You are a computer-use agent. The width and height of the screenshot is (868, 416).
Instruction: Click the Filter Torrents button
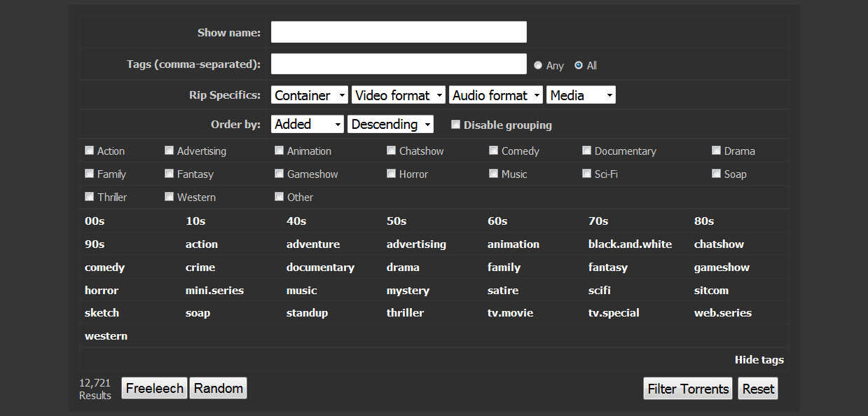tap(688, 389)
